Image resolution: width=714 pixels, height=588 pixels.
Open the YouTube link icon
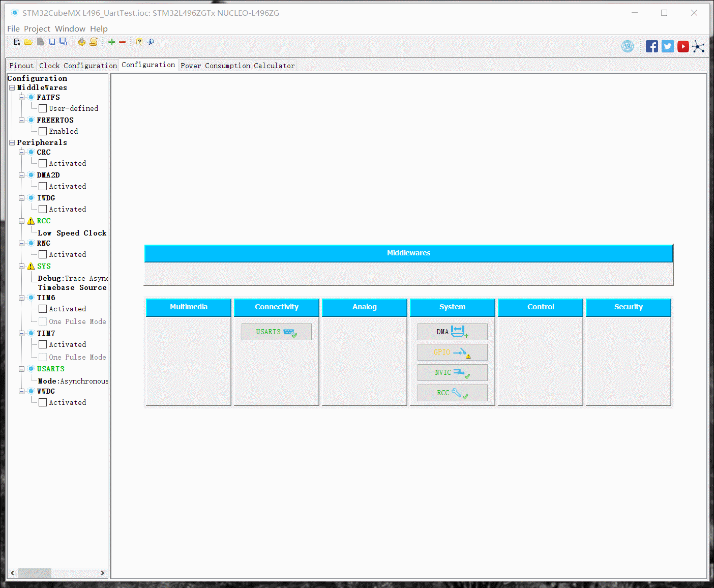683,47
